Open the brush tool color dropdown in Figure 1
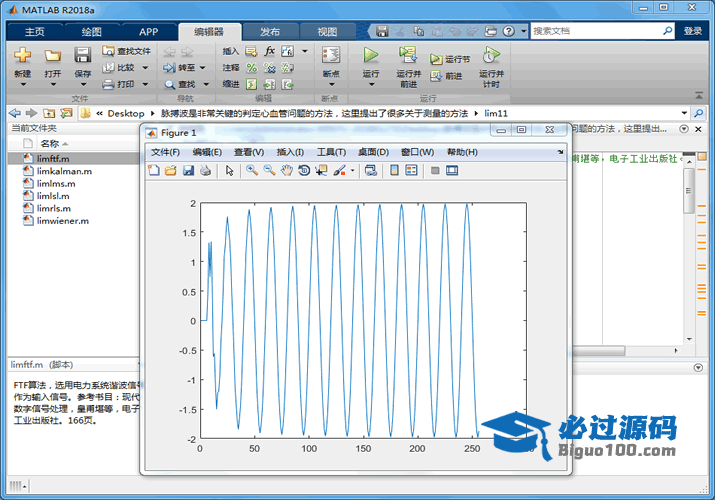Viewport: 715px width, 500px height. [x=352, y=171]
